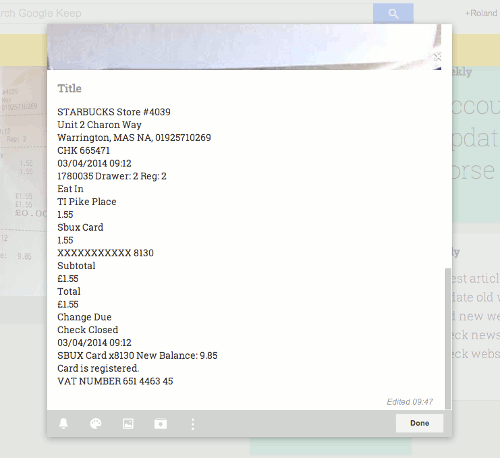Click the add image icon

(128, 424)
